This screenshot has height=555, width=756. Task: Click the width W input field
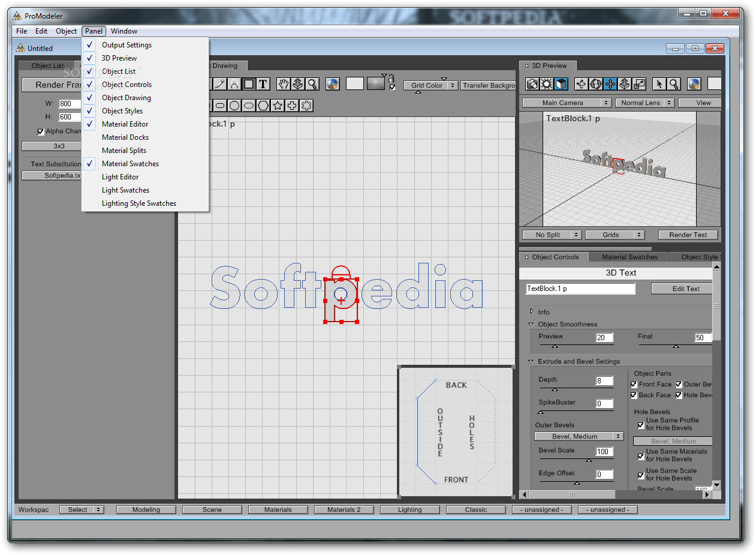click(70, 104)
